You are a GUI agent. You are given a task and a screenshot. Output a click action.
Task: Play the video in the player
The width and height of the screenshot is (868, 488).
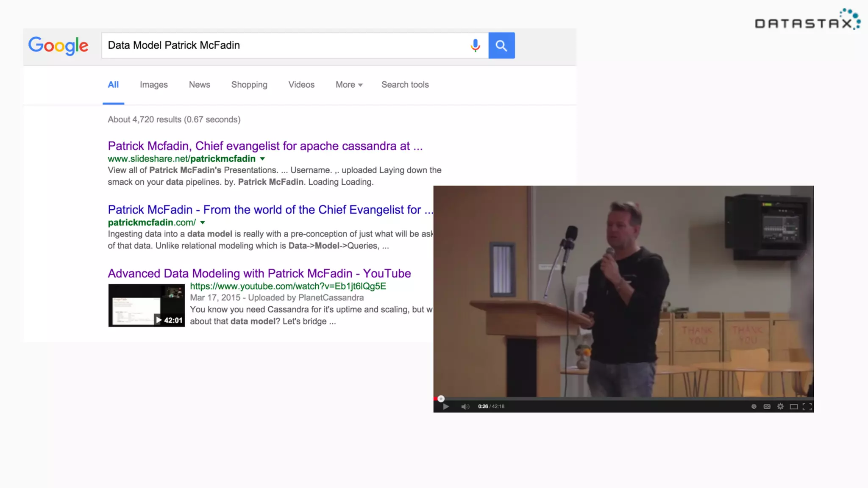tap(446, 407)
